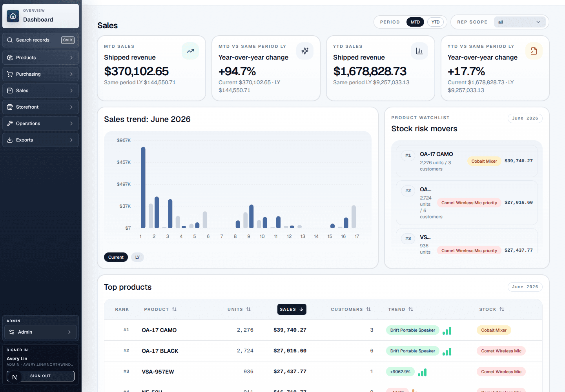Sort table by Product column
Image resolution: width=565 pixels, height=392 pixels.
(x=160, y=309)
